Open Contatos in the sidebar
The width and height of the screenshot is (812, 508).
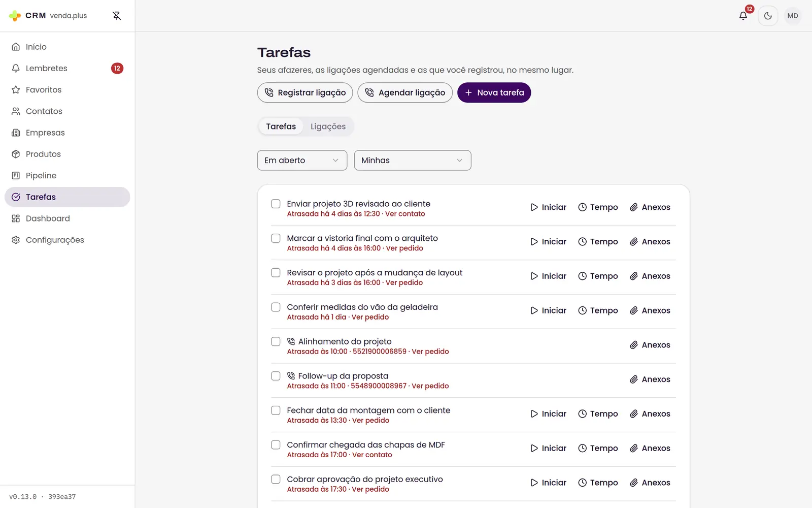tap(67, 111)
